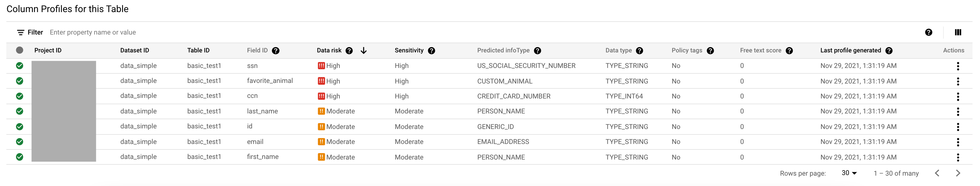
Task: Click the Sensitivity help question mark
Action: [432, 51]
